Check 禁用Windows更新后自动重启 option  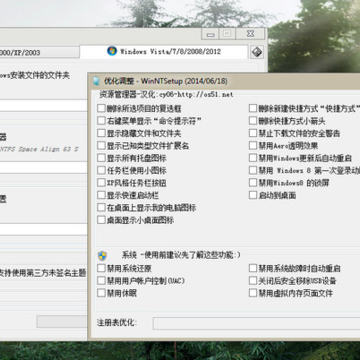[253, 158]
